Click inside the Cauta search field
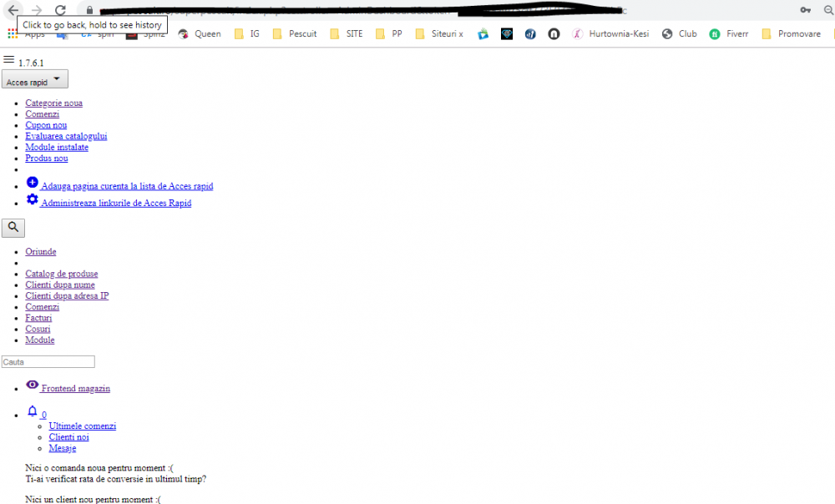835x504 pixels. click(x=48, y=360)
